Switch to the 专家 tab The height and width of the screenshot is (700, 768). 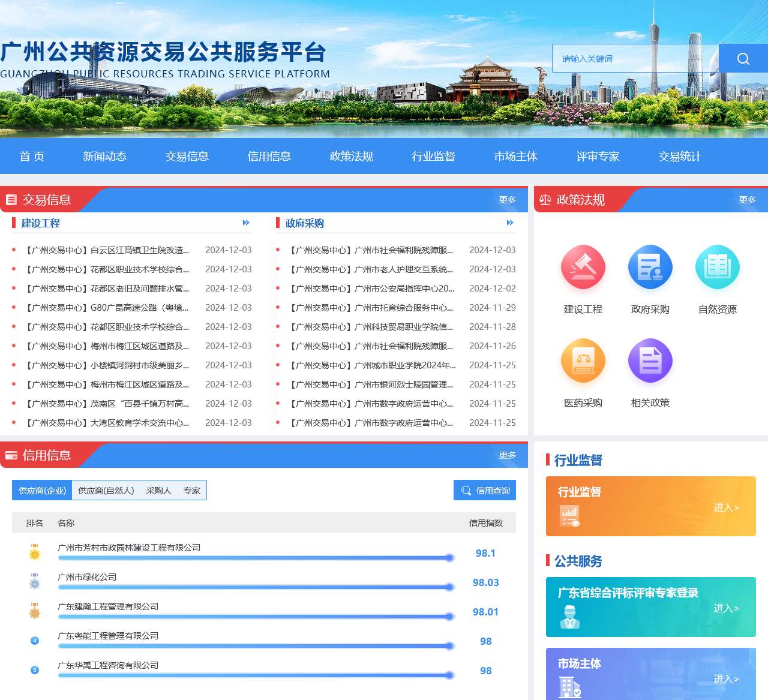pos(192,491)
